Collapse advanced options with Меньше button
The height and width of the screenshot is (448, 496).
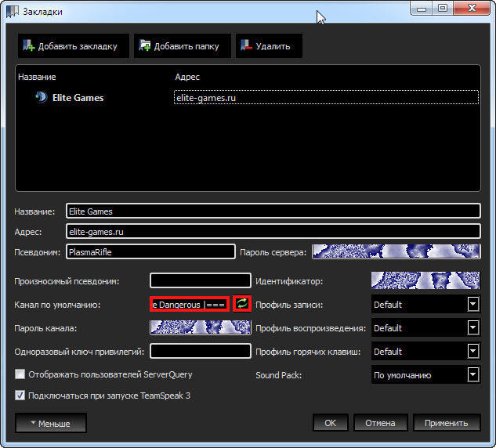51,424
